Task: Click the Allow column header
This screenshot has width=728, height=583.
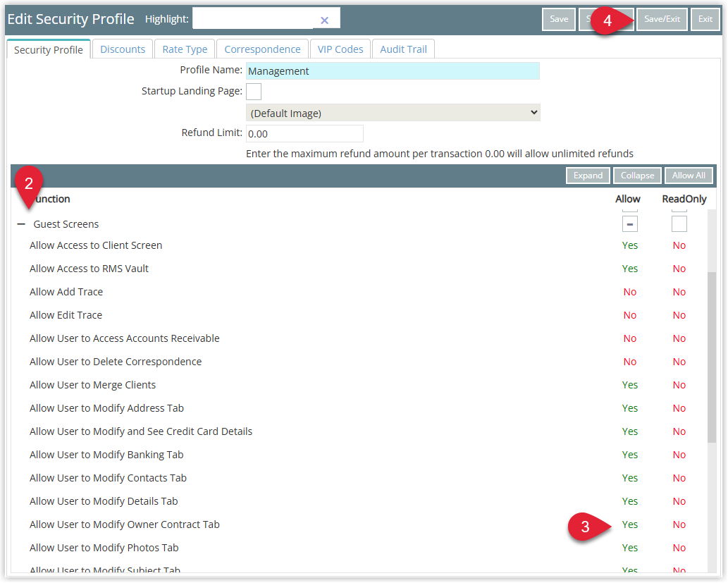Action: (628, 200)
